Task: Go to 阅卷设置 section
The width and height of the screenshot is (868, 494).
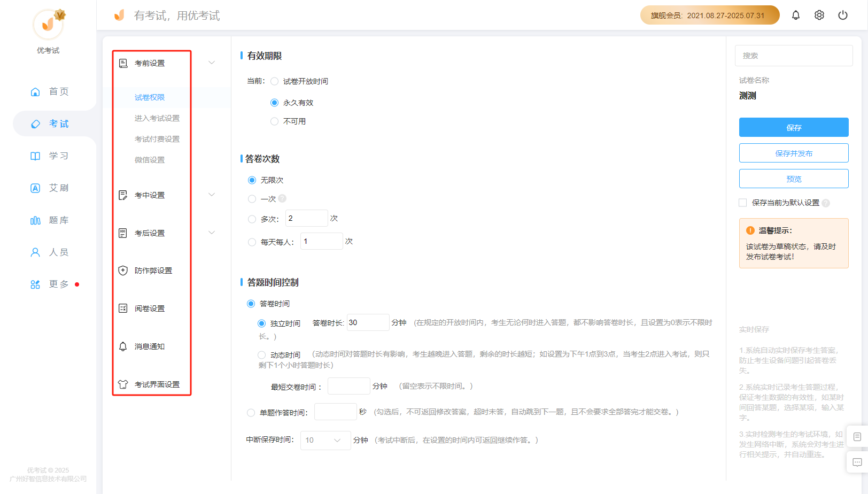Action: [150, 308]
